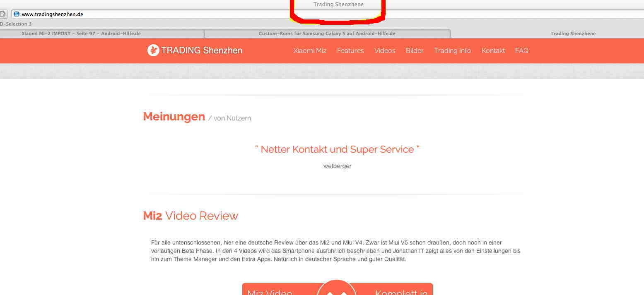The width and height of the screenshot is (644, 295).
Task: Click the Trading Shenzhen round logo icon
Action: [x=153, y=50]
